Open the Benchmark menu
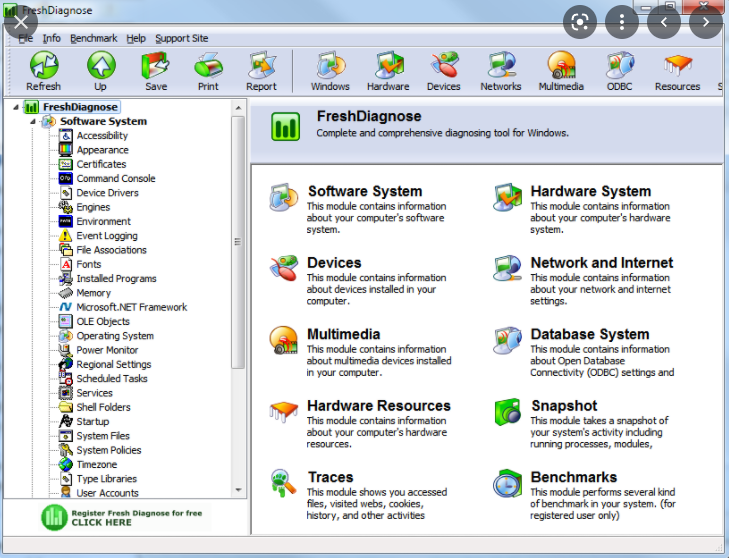Screen dimensions: 729x558 93,38
